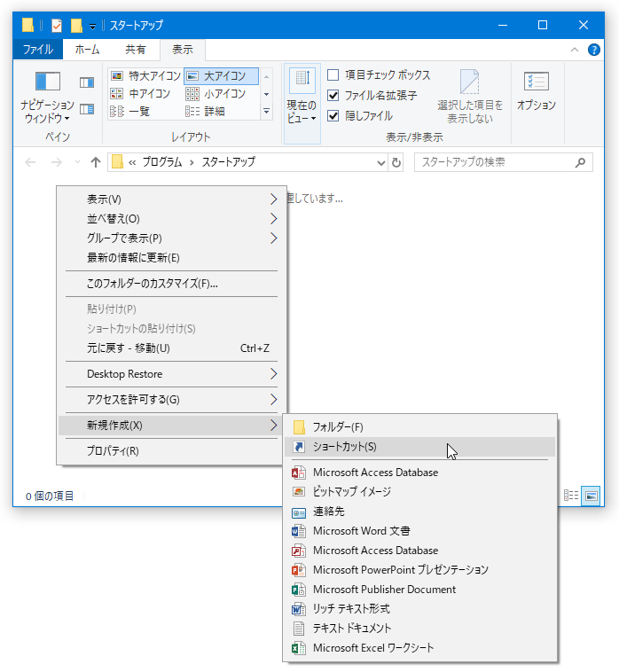Open 並べ替え(O) context submenu

pyautogui.click(x=171, y=219)
